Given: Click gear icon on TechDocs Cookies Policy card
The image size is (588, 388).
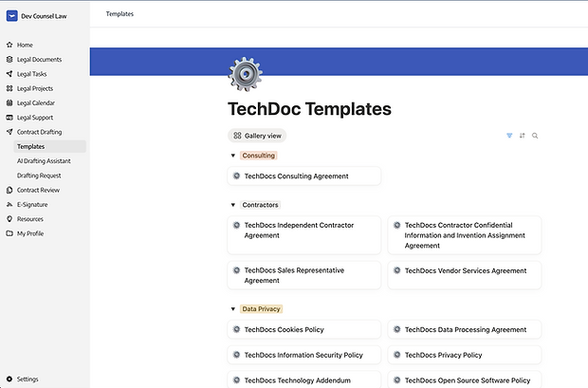Looking at the screenshot, I should coord(237,329).
